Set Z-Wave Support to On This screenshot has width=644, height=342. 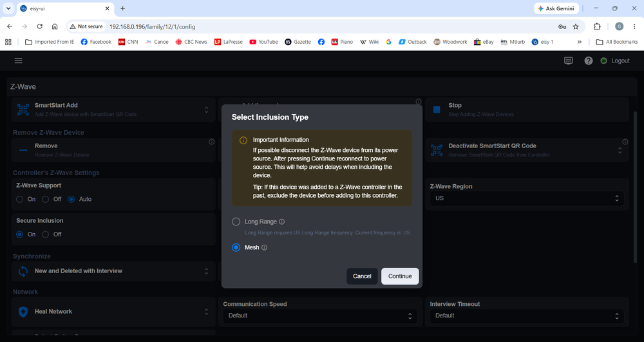pos(20,200)
